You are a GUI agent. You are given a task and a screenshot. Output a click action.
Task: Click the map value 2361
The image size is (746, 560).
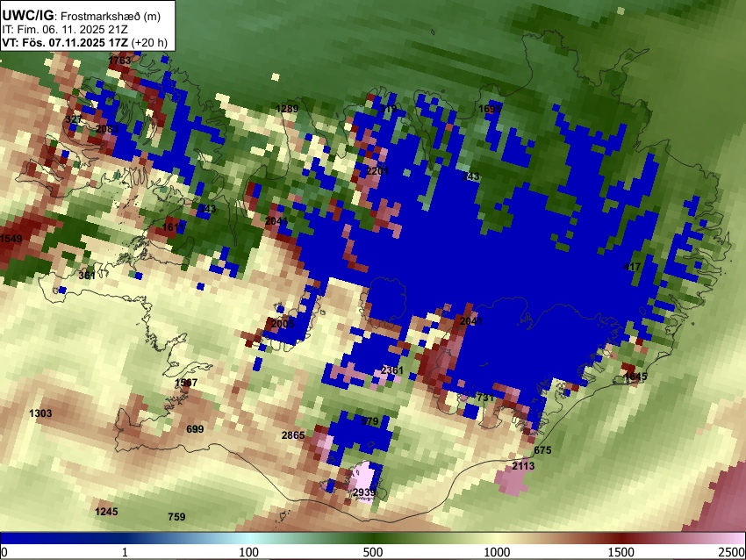(x=392, y=370)
